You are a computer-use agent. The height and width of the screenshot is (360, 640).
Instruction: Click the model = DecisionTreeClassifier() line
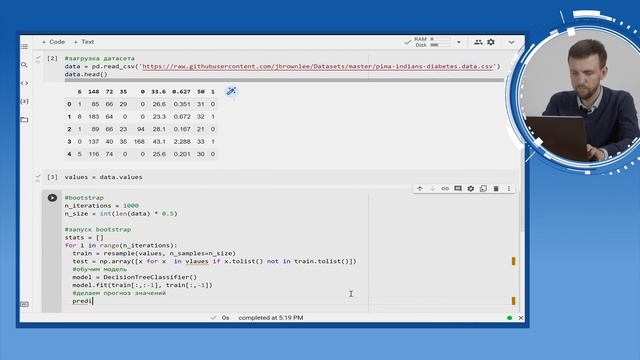134,277
